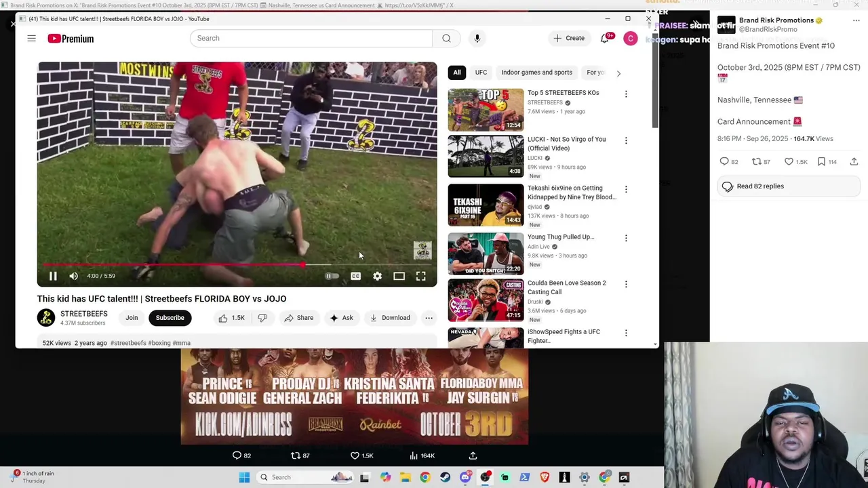Viewport: 868px width, 488px height.
Task: Select the All filter chip
Action: pos(457,73)
